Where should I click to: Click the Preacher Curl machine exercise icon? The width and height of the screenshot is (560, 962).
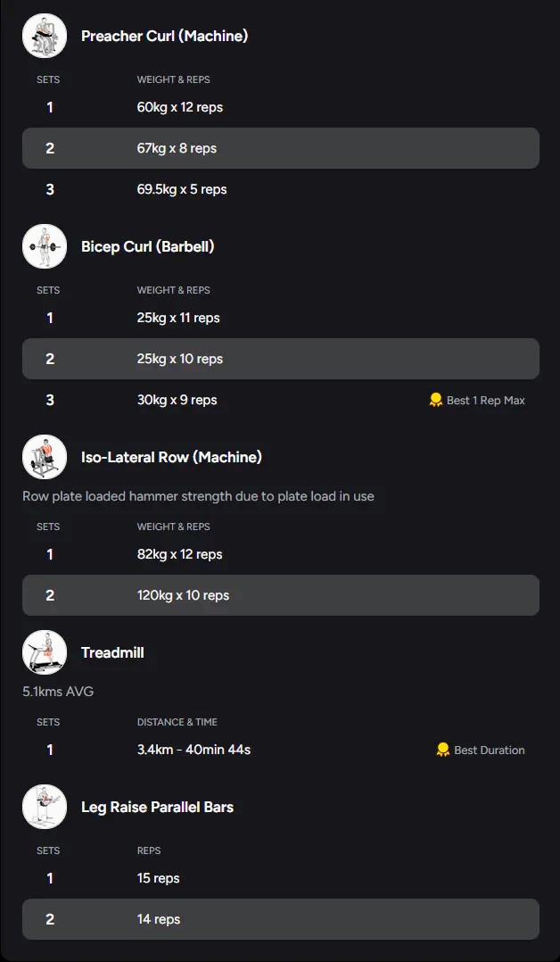(x=45, y=36)
